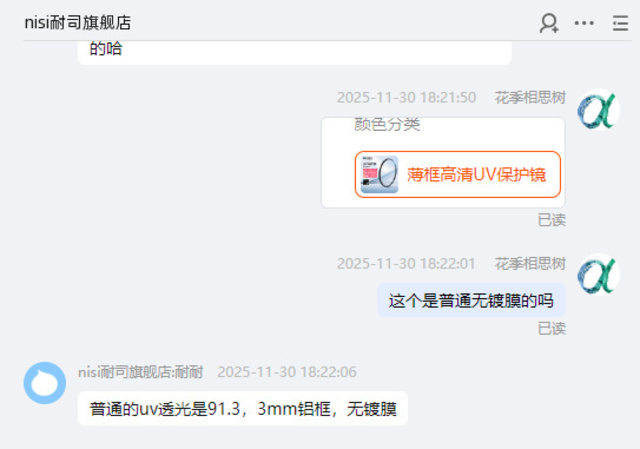Screen dimensions: 640x449
Task: Toggle the side panel list icon
Action: coord(620,23)
